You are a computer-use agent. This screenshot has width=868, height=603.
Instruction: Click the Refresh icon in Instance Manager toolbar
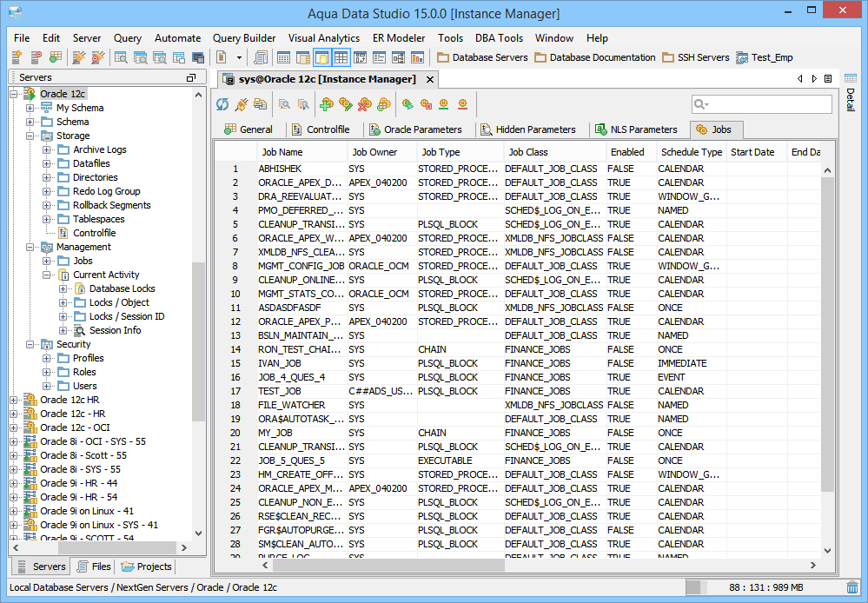tap(222, 104)
